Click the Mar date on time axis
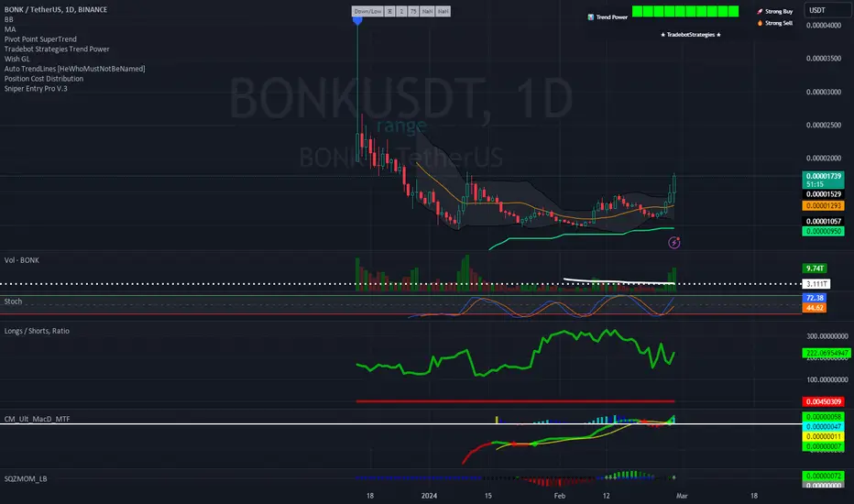854x504 pixels. point(682,496)
